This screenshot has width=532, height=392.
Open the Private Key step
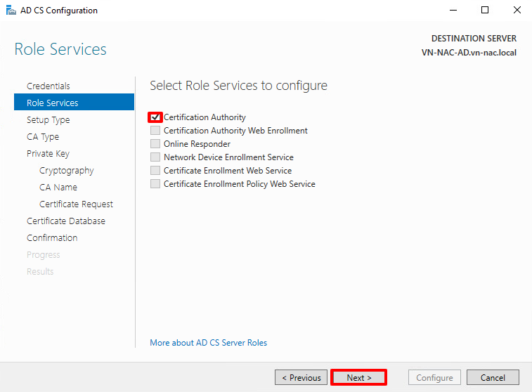[x=48, y=153]
